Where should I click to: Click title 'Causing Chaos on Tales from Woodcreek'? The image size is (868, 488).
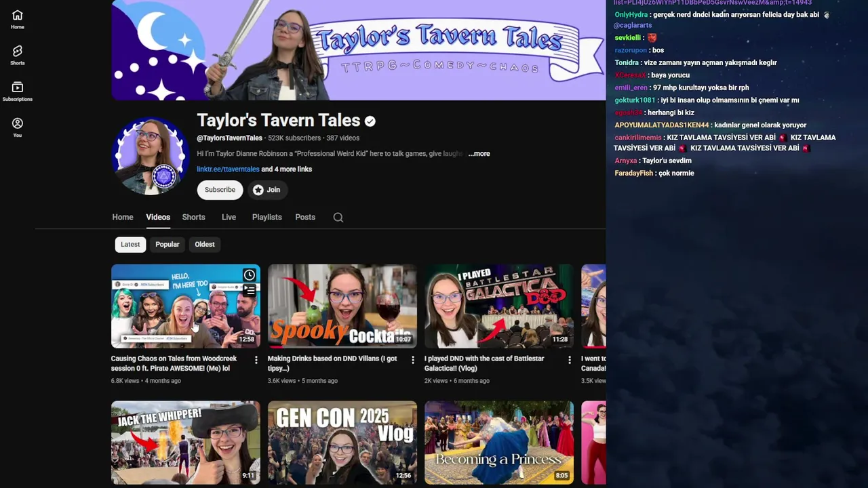pos(174,363)
